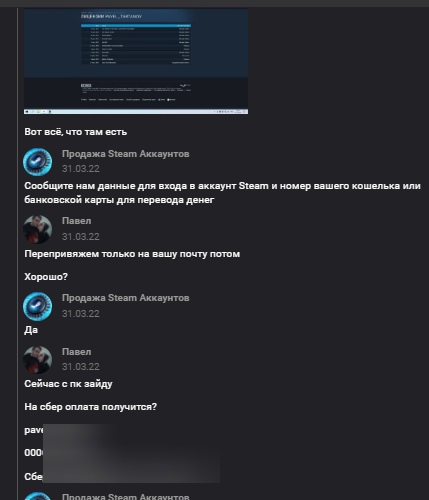This screenshot has width=429, height=500.
Task: Select the message starting 'Сообщите нам данные для входа'
Action: pos(222,193)
